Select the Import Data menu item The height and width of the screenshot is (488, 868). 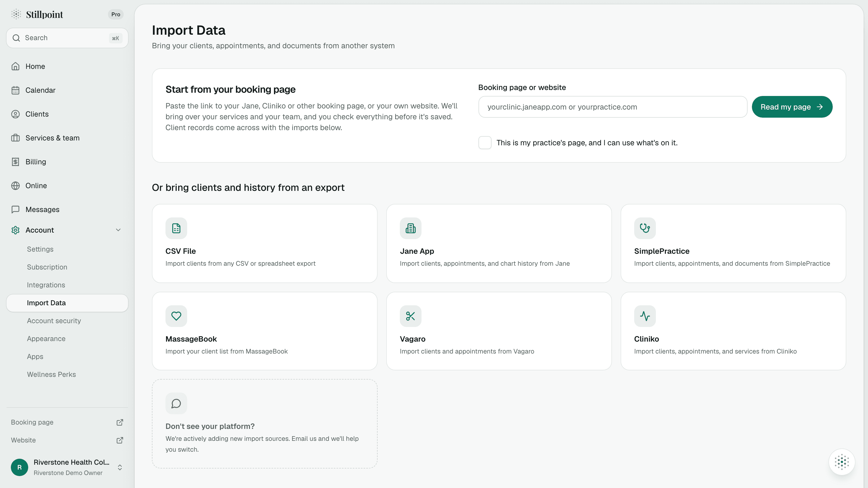click(67, 303)
